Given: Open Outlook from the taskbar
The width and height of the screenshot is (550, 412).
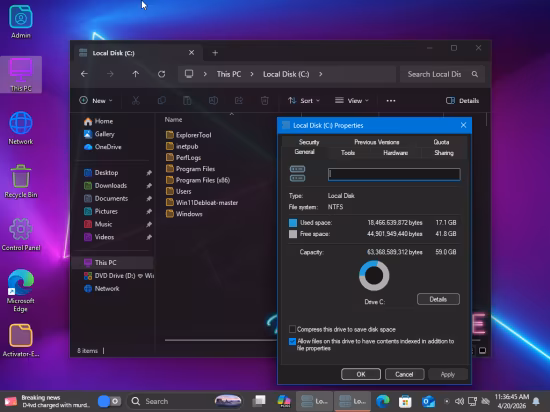Looking at the screenshot, I should point(428,401).
